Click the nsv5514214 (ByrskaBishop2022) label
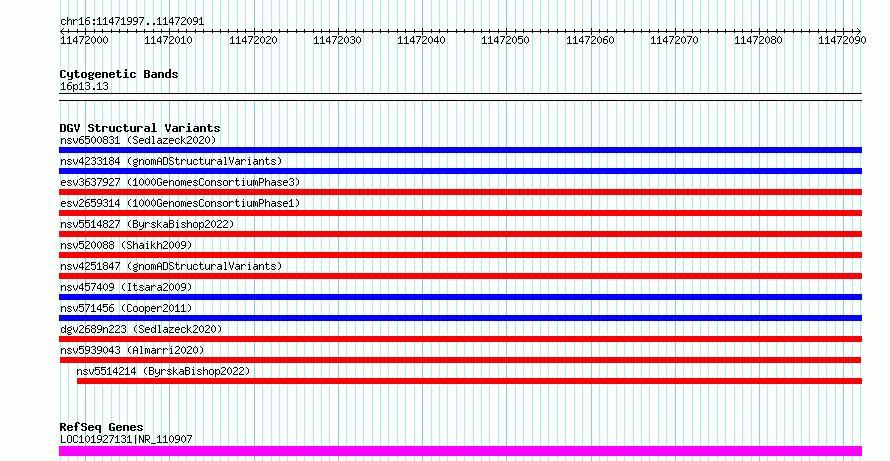Viewport: 890px width, 461px height. click(x=163, y=371)
